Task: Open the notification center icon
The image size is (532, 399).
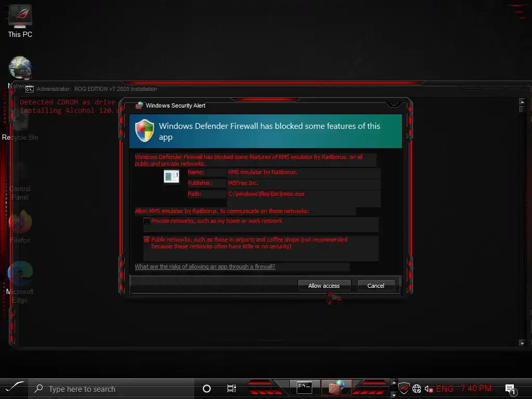Action: 510,389
